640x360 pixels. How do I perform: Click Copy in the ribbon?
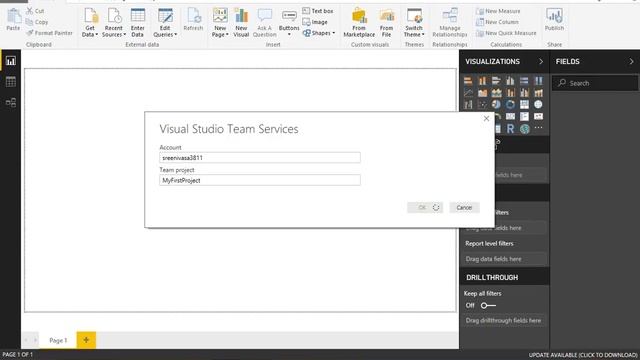[37, 22]
